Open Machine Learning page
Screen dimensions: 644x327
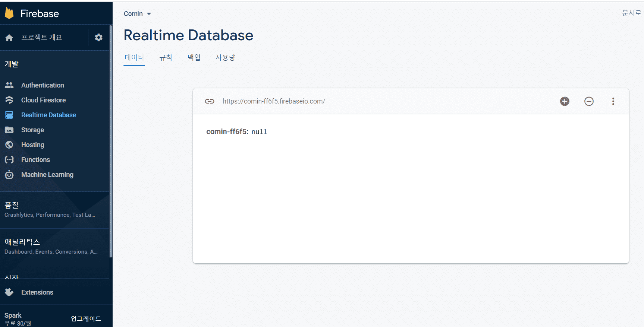(47, 175)
